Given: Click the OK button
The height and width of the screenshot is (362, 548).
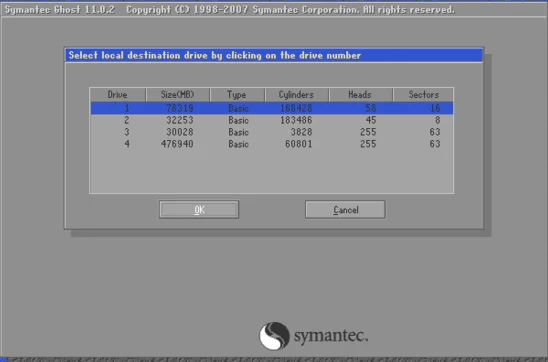Looking at the screenshot, I should tap(199, 209).
